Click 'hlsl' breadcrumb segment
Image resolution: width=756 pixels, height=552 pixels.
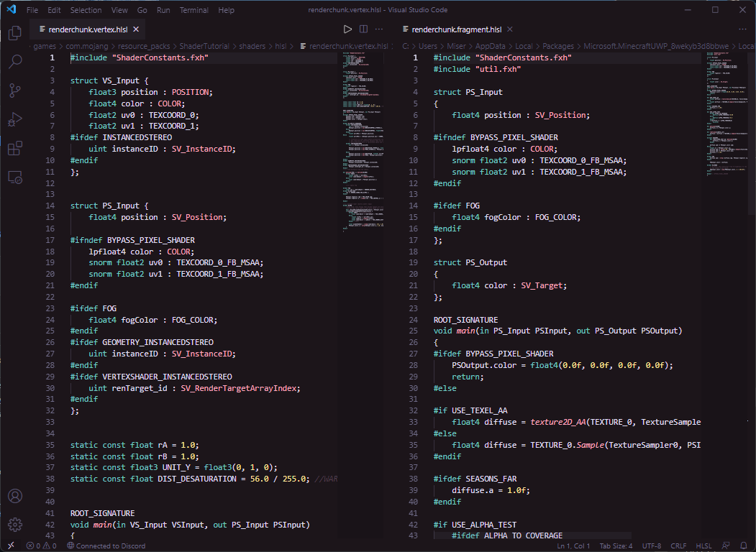pyautogui.click(x=281, y=46)
